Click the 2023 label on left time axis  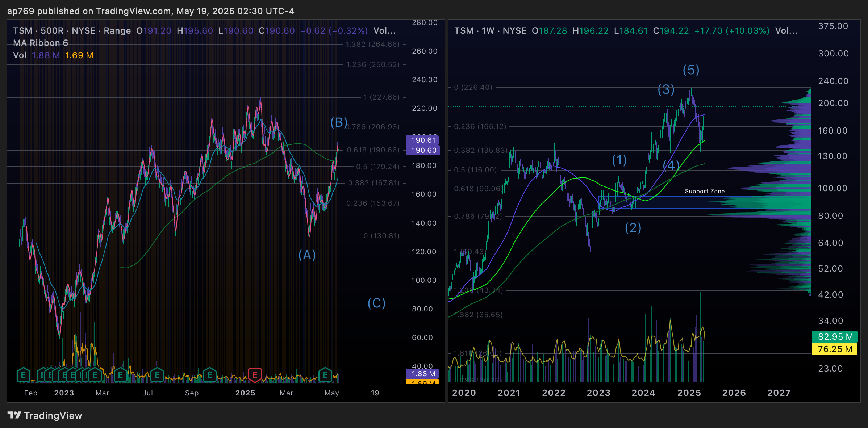pyautogui.click(x=64, y=393)
